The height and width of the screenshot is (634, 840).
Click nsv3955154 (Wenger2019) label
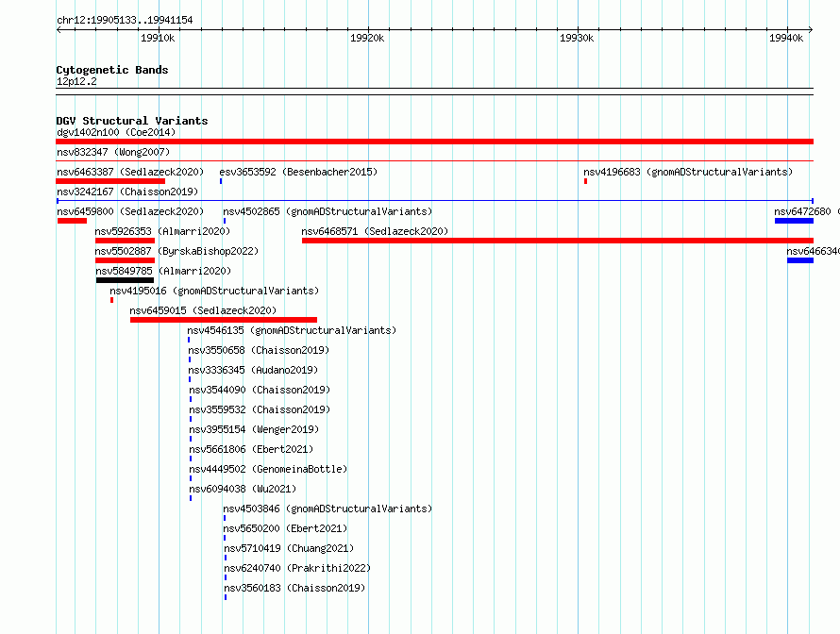click(254, 429)
